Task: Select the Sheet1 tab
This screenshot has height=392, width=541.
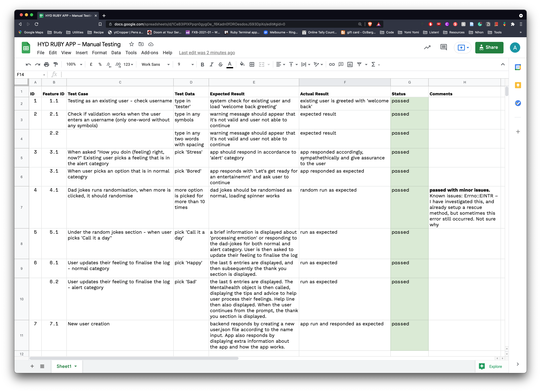Action: [64, 366]
